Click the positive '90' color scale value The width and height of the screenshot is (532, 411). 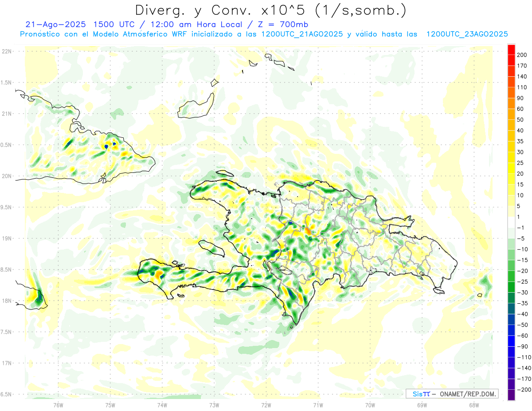click(520, 98)
